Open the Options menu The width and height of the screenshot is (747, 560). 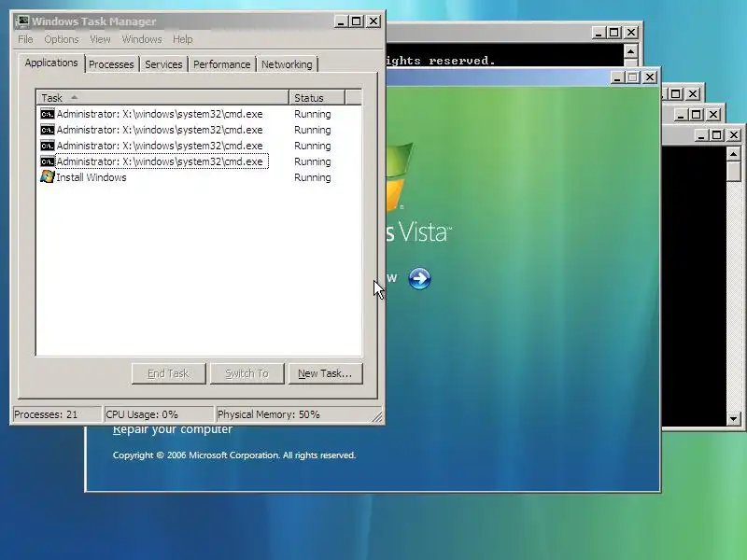tap(62, 39)
